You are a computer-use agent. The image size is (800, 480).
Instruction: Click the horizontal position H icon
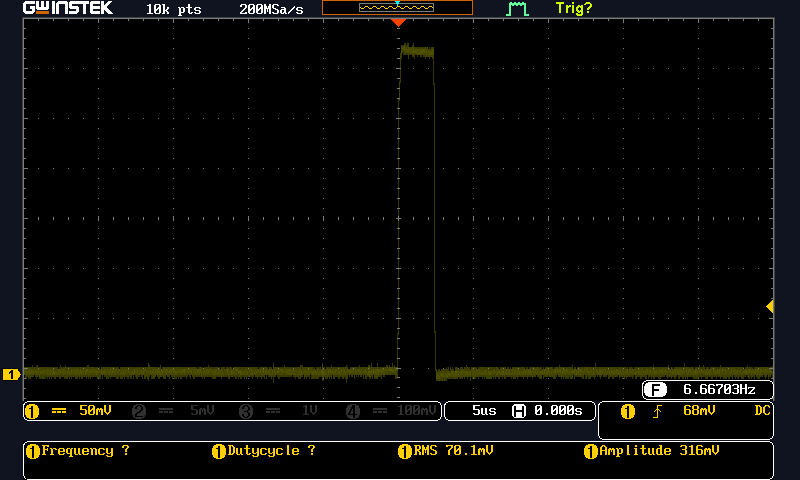tap(519, 411)
